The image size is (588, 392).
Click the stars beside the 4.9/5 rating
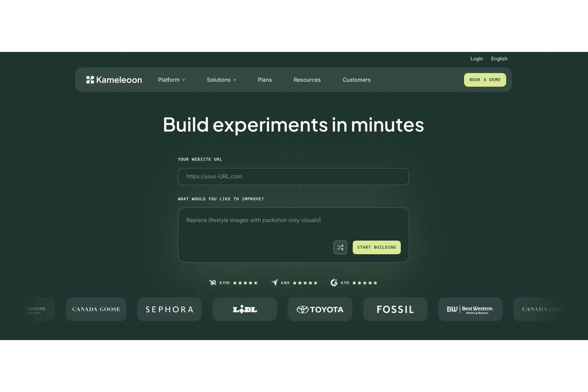pos(305,283)
